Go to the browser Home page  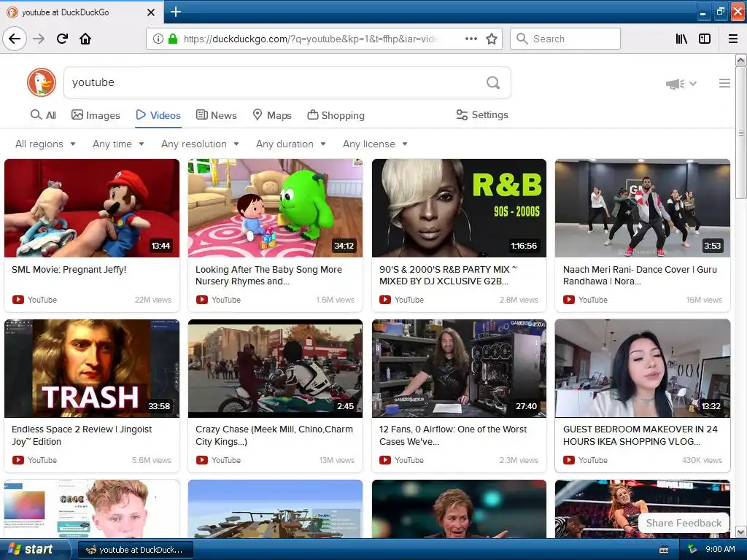[85, 39]
